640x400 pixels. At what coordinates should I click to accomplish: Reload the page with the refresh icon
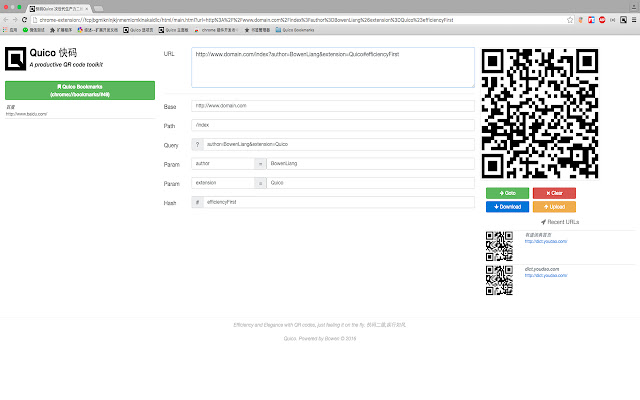[24, 20]
